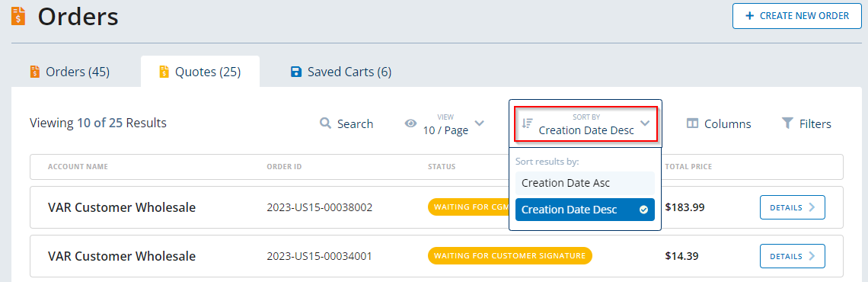Click the magnifier Search icon

(x=326, y=123)
